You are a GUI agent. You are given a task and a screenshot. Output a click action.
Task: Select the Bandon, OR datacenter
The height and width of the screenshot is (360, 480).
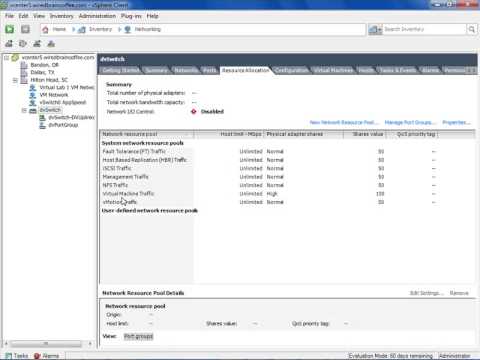(44, 65)
